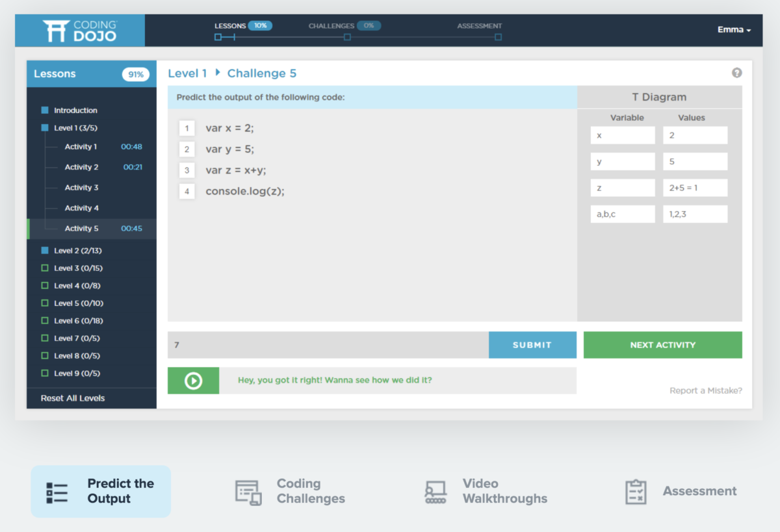Image resolution: width=780 pixels, height=532 pixels.
Task: Select the Video Walkthroughs icon
Action: click(x=434, y=492)
